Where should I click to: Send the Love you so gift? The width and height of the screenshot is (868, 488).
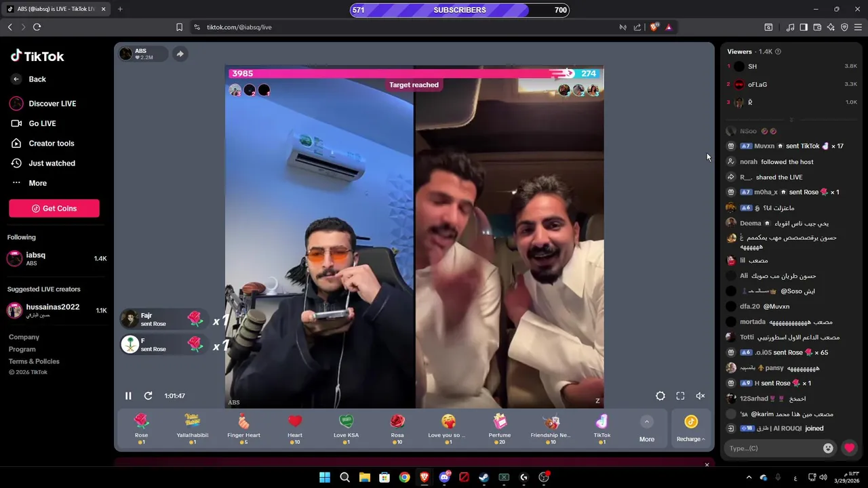pos(448,429)
